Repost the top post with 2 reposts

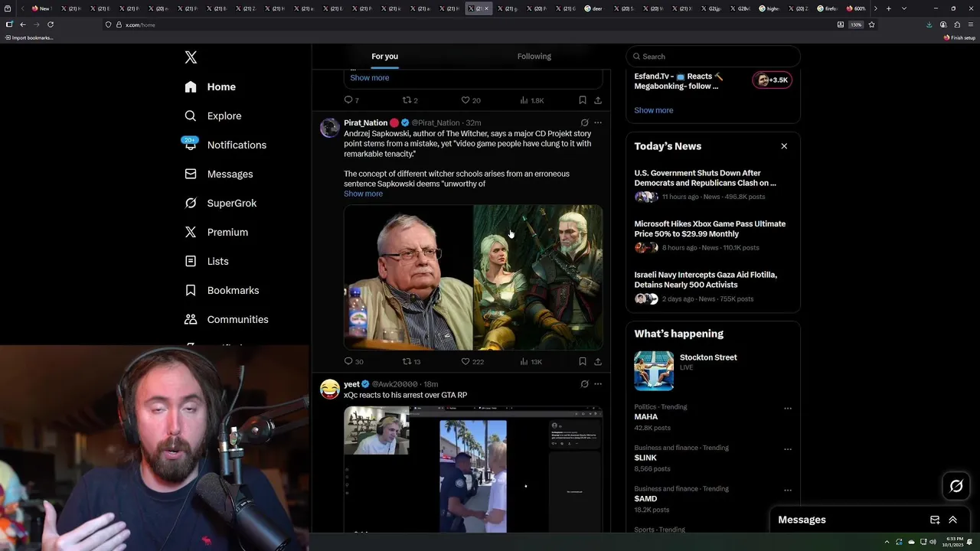tap(410, 100)
